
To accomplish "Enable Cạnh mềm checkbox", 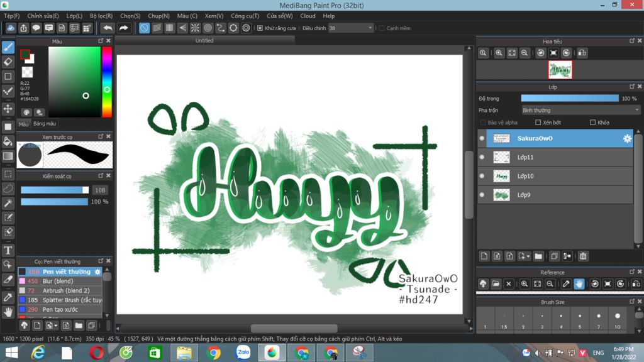I will 382,28.
